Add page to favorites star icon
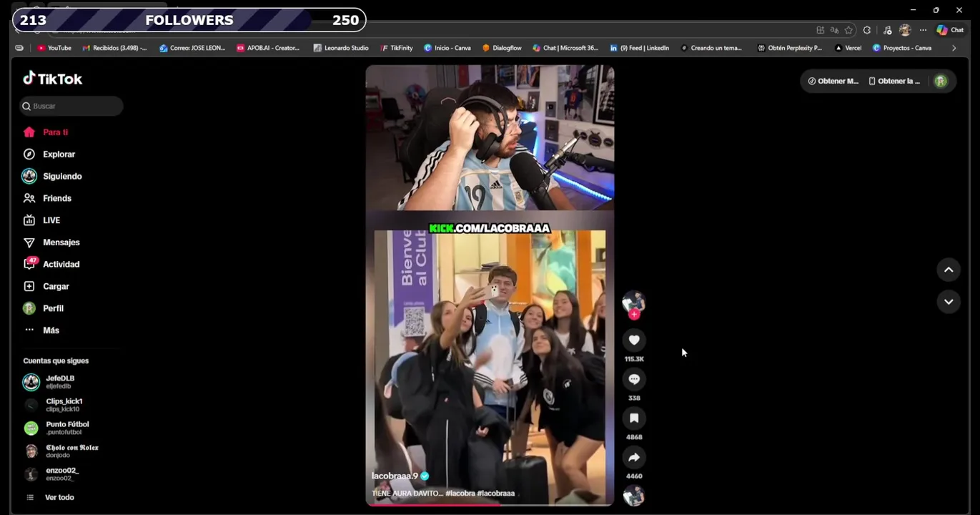Image resolution: width=980 pixels, height=515 pixels. [848, 30]
